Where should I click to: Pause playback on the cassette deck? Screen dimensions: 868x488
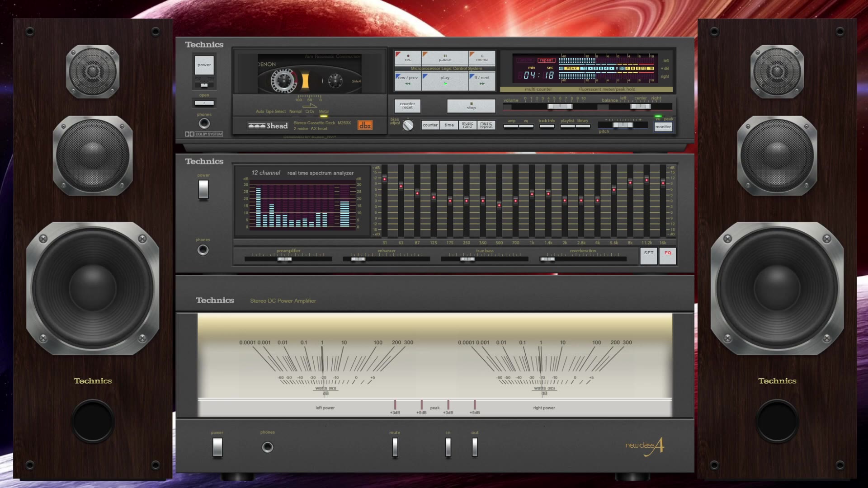445,58
